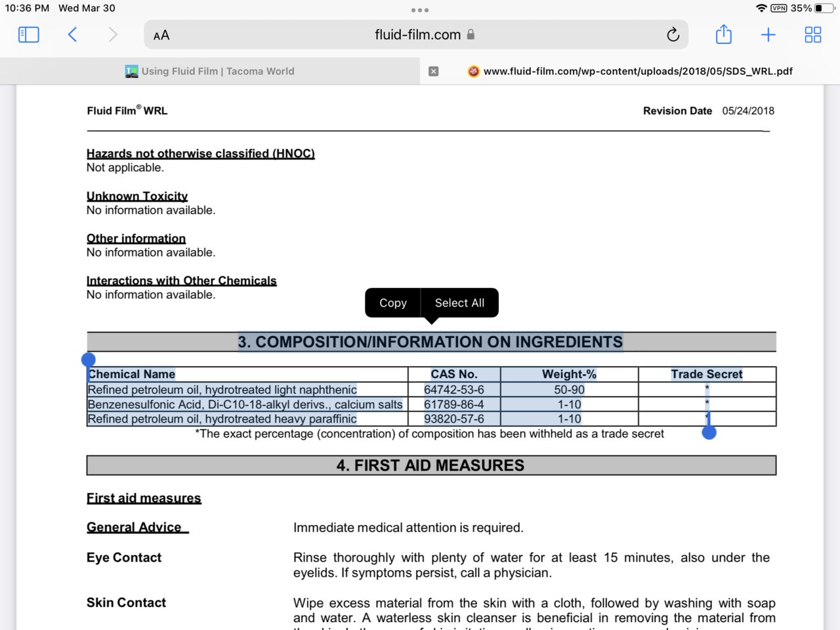Screen dimensions: 840x630
Task: Tap the 'Trade Secret' column header
Action: pos(707,374)
